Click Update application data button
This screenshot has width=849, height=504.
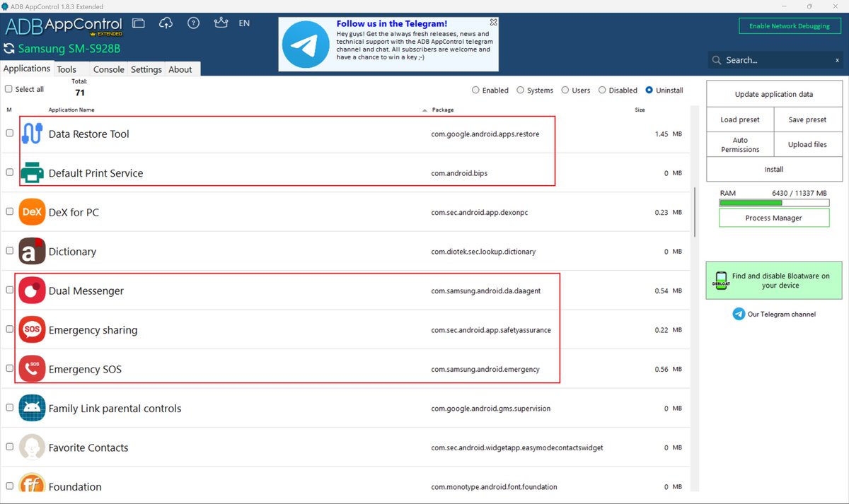pos(773,94)
